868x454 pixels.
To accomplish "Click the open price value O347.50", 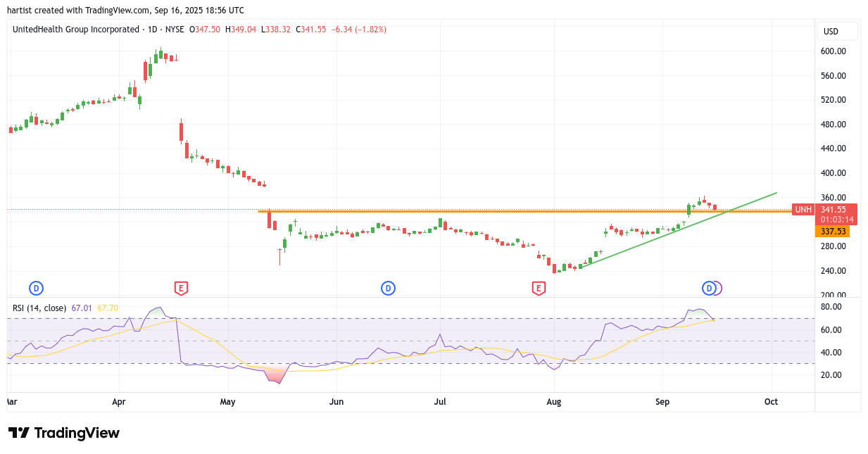I will [205, 30].
